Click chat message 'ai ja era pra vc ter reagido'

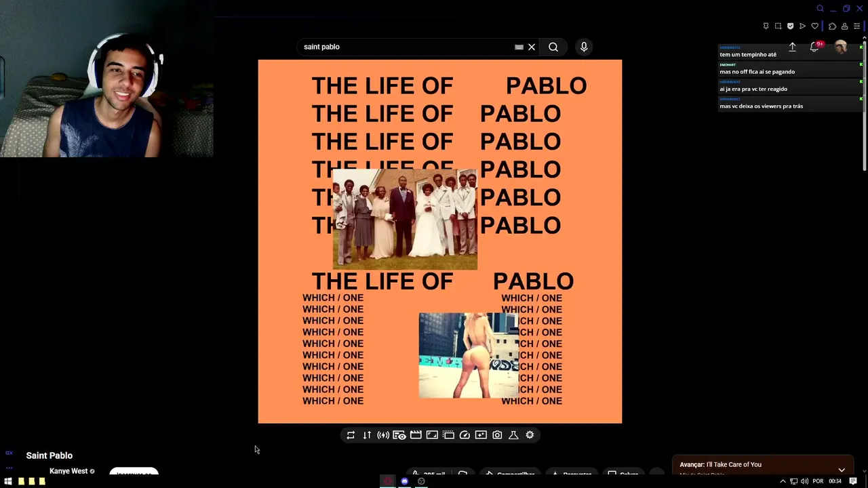tap(753, 89)
